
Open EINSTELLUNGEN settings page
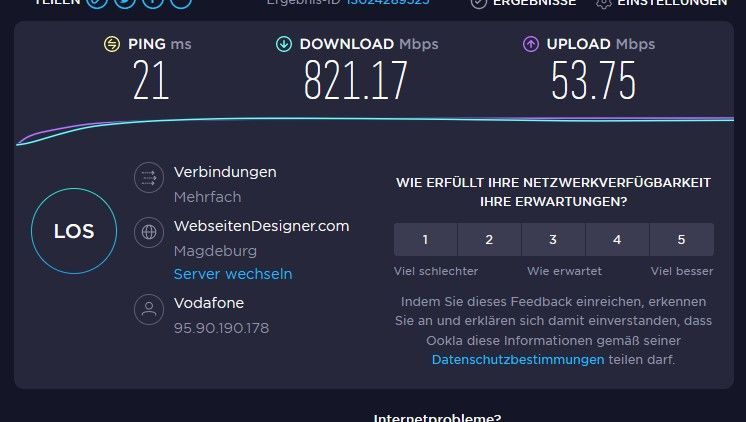[x=662, y=2]
